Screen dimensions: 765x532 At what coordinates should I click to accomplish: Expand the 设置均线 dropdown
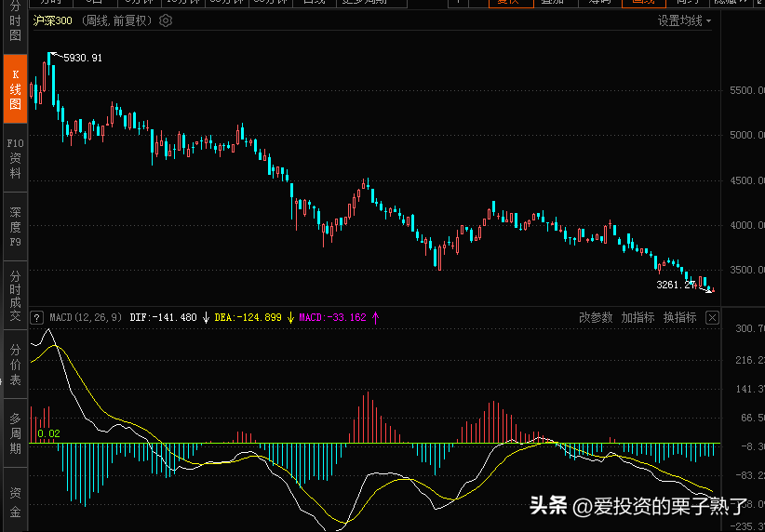pyautogui.click(x=684, y=21)
